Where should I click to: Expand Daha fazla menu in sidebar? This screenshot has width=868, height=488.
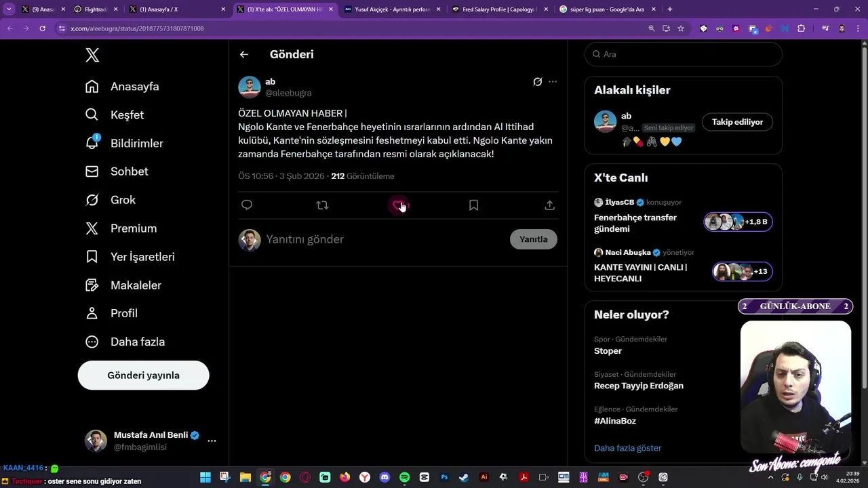point(125,342)
